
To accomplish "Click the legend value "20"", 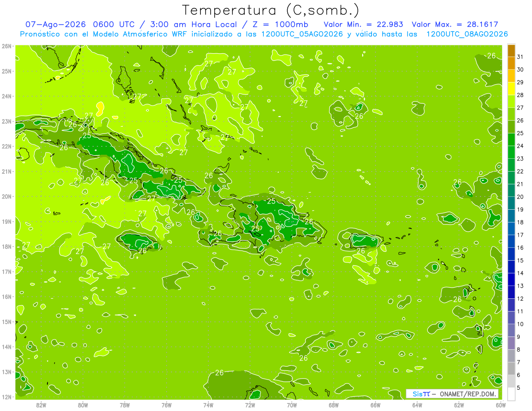I will (x=520, y=197).
